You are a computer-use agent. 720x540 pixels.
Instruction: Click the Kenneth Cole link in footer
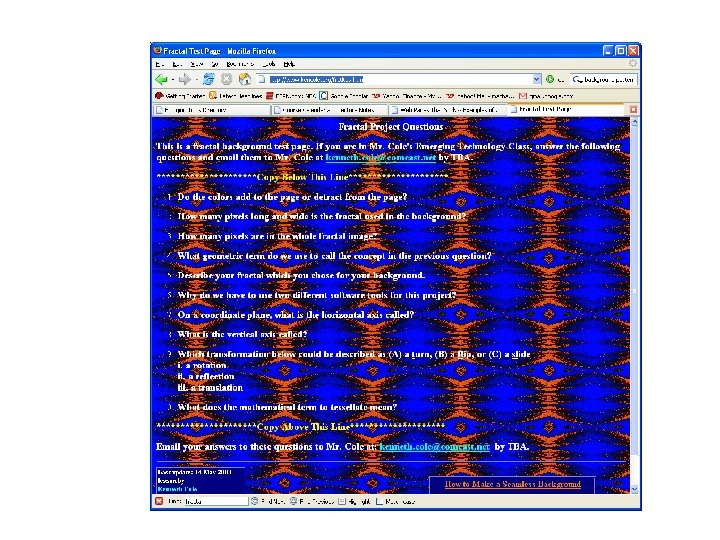click(x=177, y=489)
